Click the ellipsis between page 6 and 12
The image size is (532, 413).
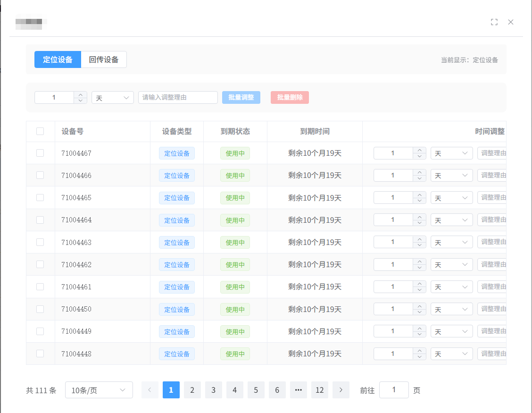(x=298, y=390)
